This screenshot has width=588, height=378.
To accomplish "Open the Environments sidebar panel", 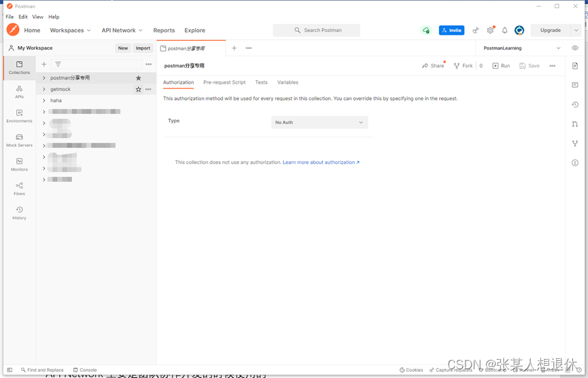I will pyautogui.click(x=20, y=116).
